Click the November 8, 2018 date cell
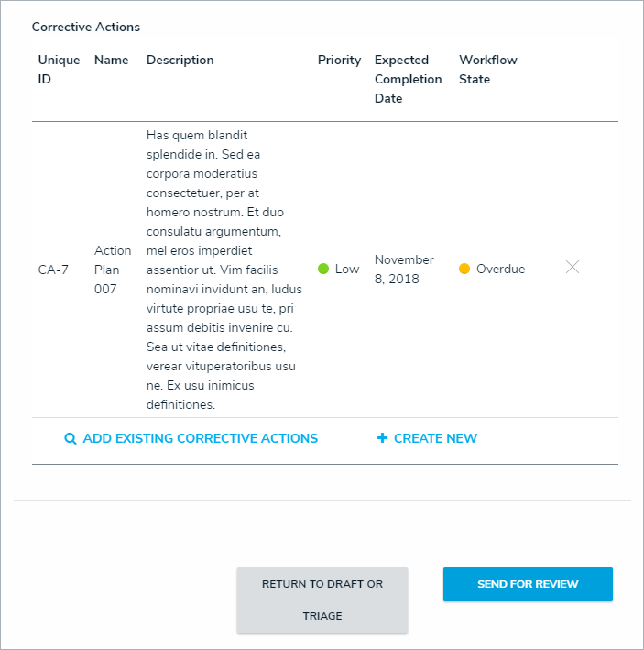This screenshot has width=644, height=650. 404,270
